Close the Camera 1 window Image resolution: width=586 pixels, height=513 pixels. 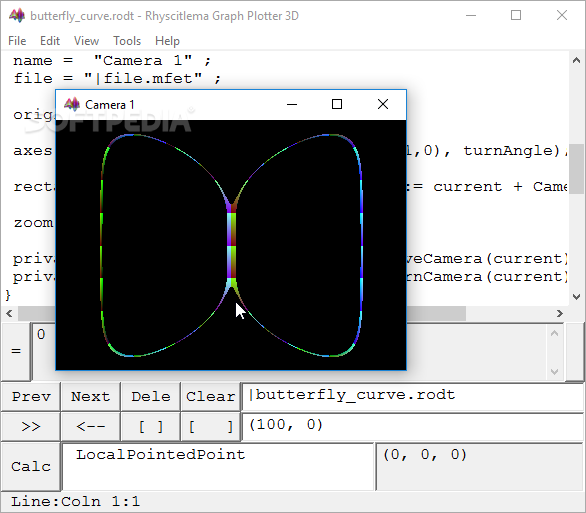tap(383, 104)
